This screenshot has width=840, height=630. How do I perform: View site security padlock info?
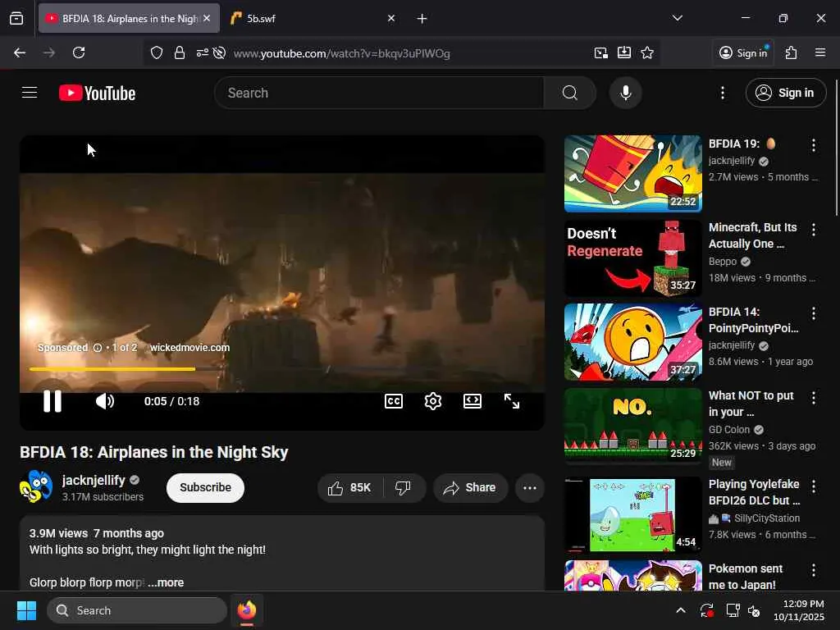pos(180,52)
